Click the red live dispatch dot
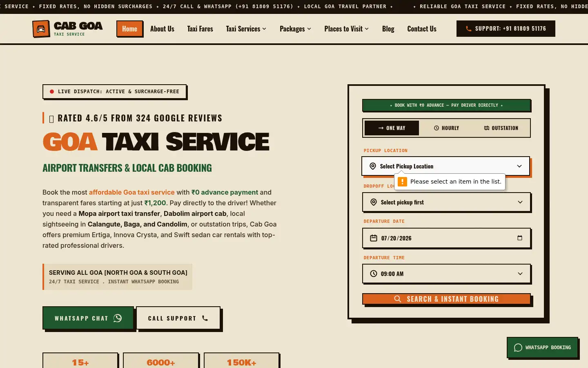Image resolution: width=588 pixels, height=368 pixels. (x=52, y=92)
